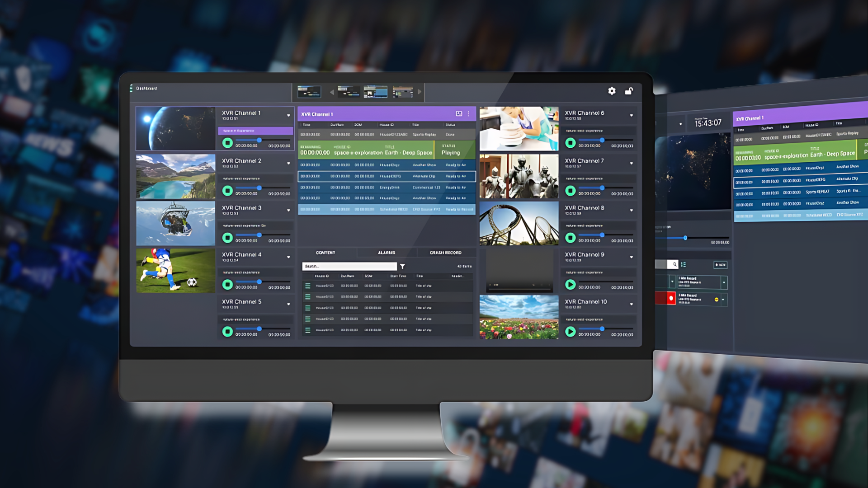This screenshot has height=488, width=868.
Task: Open XVR Channel 1 three-dot menu
Action: tap(469, 114)
